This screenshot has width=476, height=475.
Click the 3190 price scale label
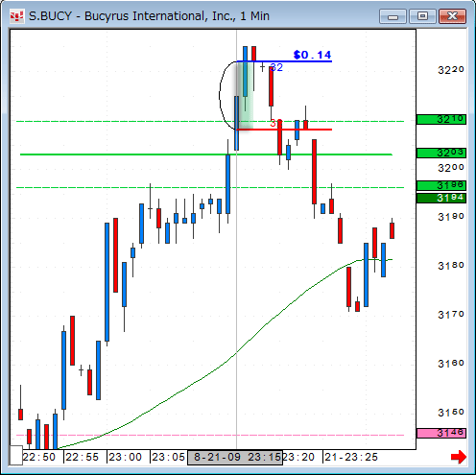tap(451, 217)
